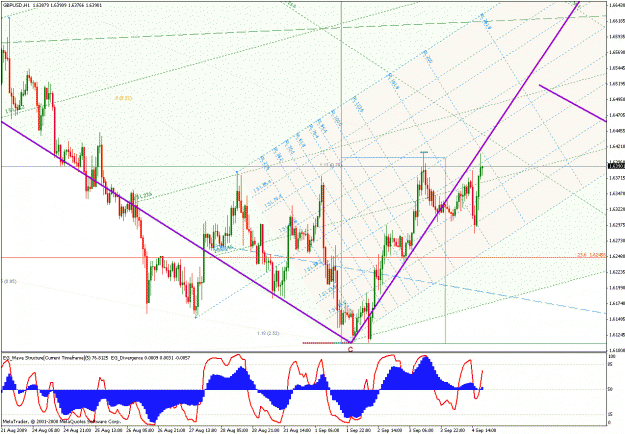The height and width of the screenshot is (434, 625).
Task: Click the 23.6 Fibonacci level label
Action: 592,254
